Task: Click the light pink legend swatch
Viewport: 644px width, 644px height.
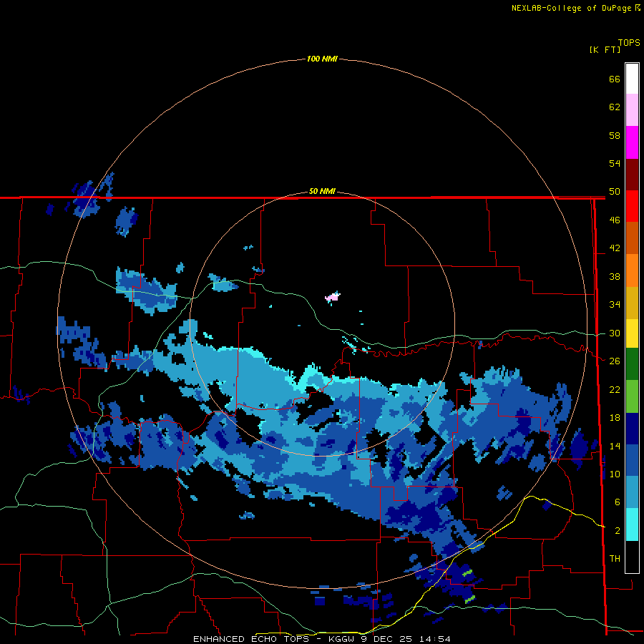Action: (x=632, y=110)
